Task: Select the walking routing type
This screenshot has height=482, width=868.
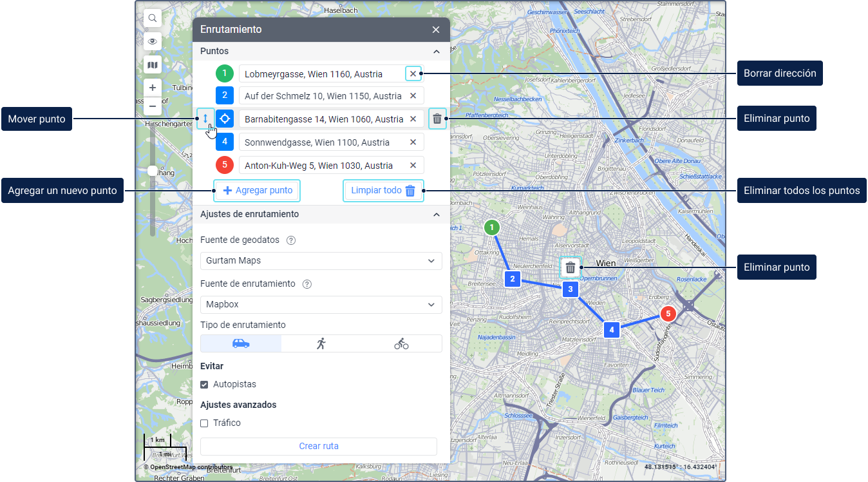Action: [321, 343]
